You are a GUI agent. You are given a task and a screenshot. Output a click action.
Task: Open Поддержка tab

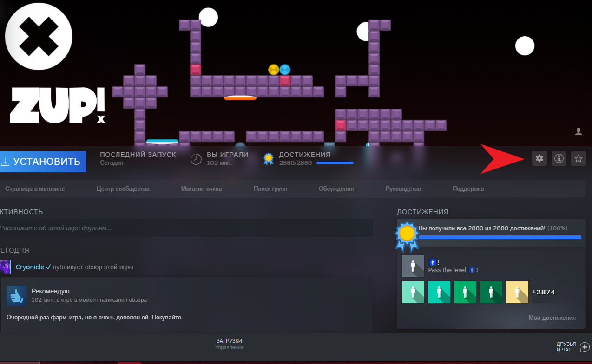(x=468, y=189)
